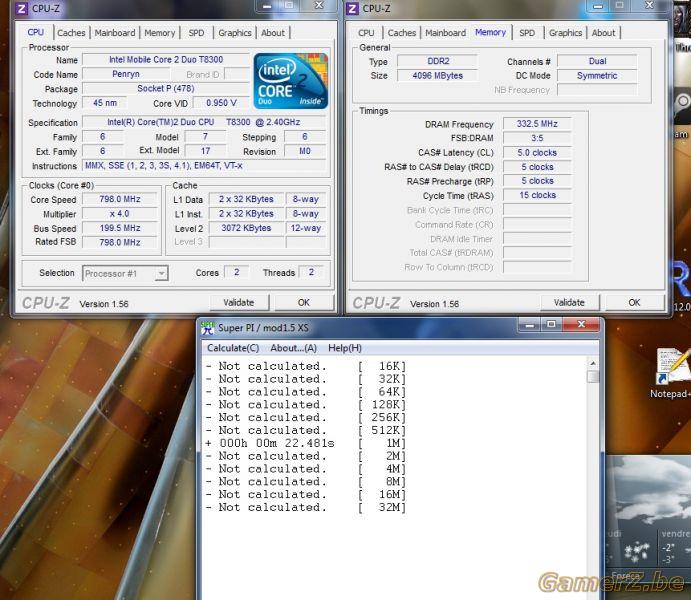Click the Instructions field text
The height and width of the screenshot is (600, 691).
pyautogui.click(x=204, y=166)
